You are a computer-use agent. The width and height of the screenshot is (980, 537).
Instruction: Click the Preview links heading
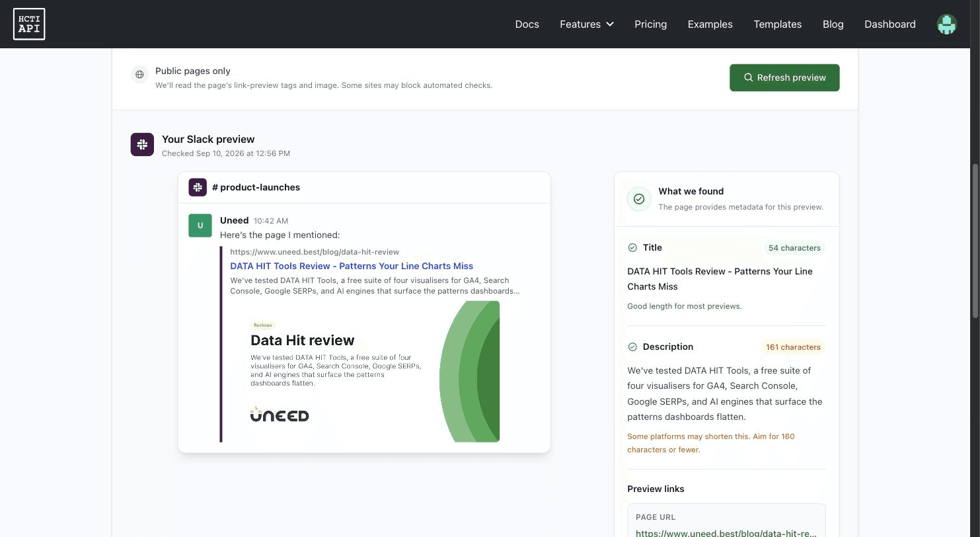656,489
